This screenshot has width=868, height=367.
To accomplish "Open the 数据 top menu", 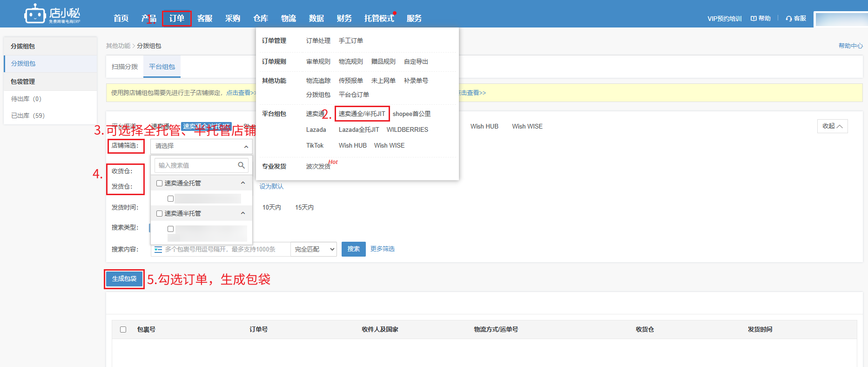I will (x=316, y=18).
